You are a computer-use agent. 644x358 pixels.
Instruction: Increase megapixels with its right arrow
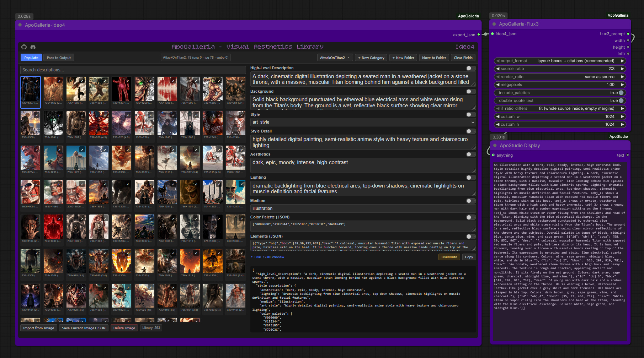(x=622, y=85)
